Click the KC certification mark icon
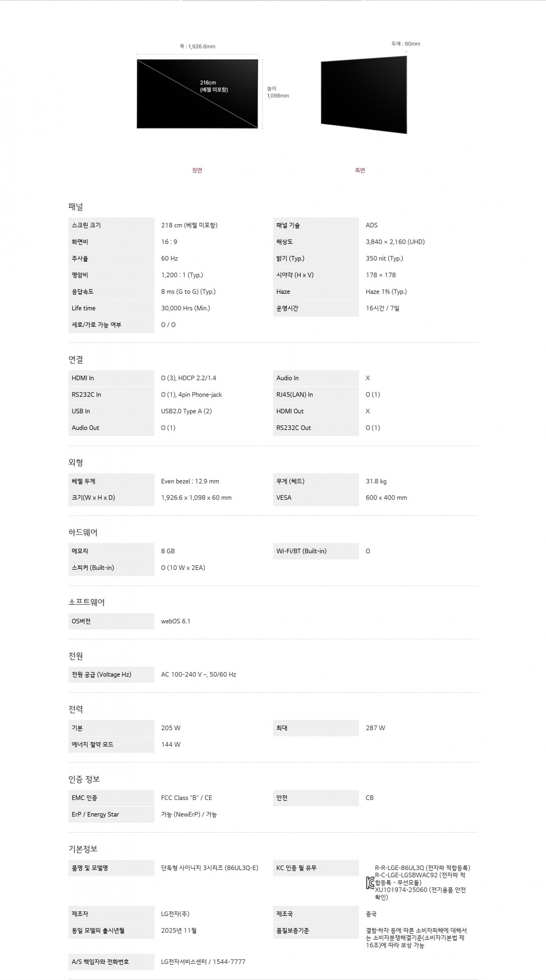 tap(370, 883)
